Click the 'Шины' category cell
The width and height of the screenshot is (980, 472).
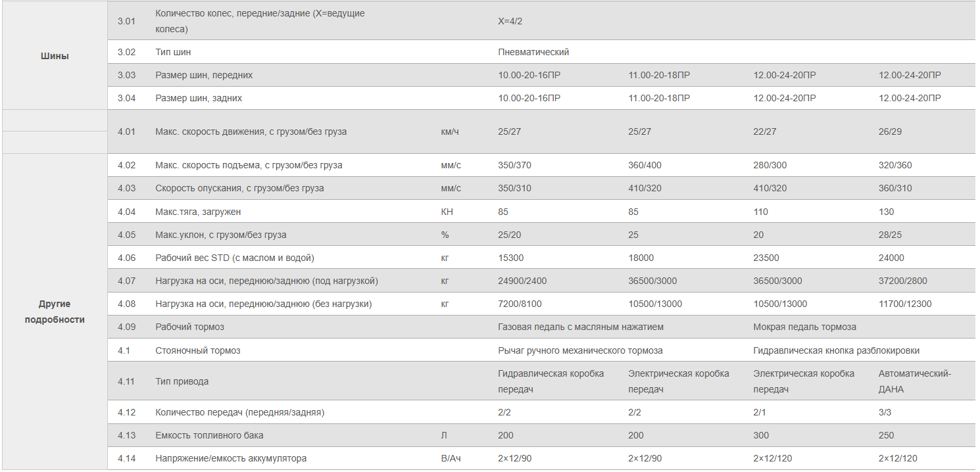coord(55,56)
